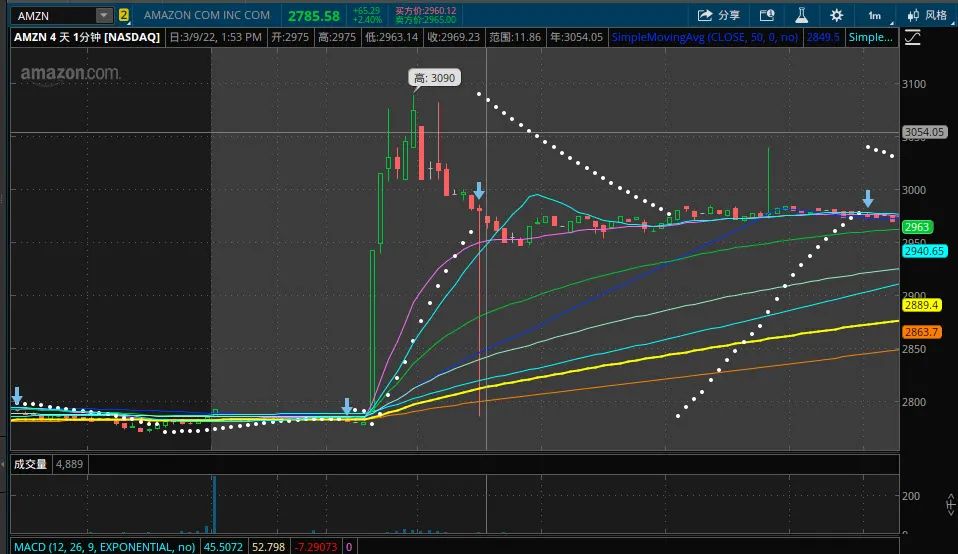Click the yellow 2889.4 price axis tag
Viewport: 958px width, 554px height.
[x=921, y=304]
